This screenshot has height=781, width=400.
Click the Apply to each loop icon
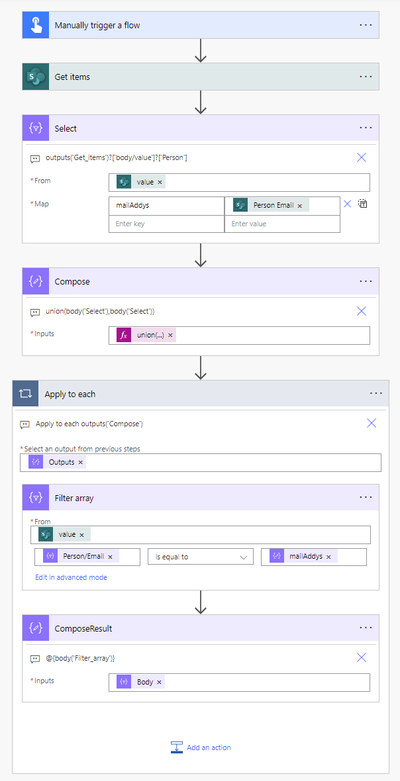pyautogui.click(x=25, y=393)
